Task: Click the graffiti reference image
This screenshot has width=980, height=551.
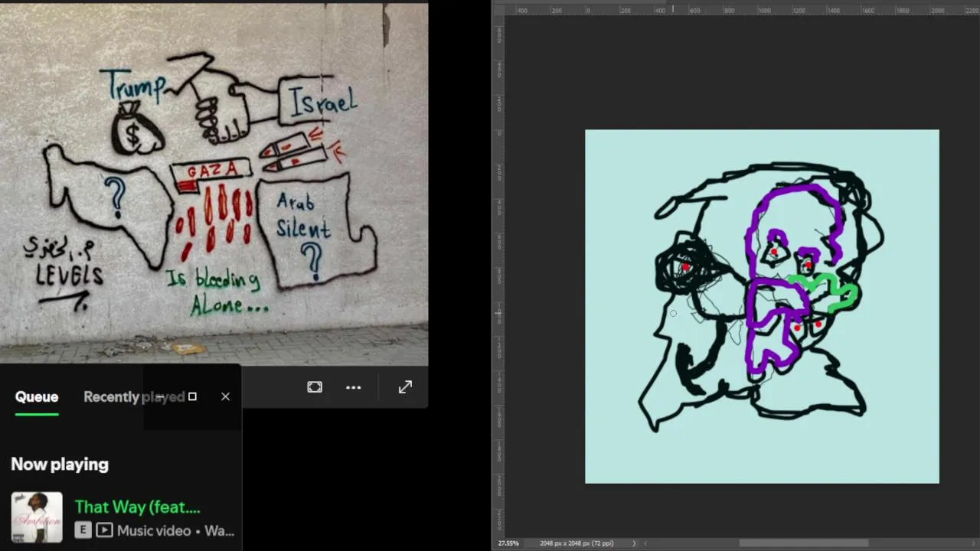Action: coord(214,184)
